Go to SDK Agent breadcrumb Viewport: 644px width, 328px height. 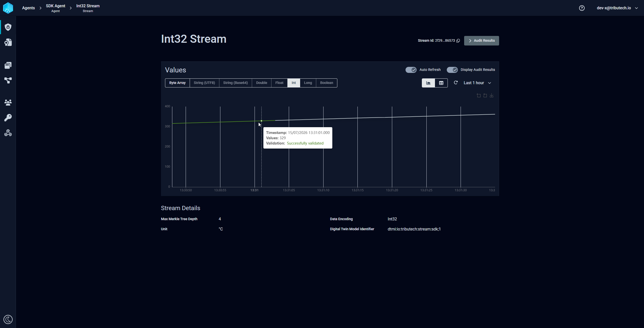click(x=55, y=8)
